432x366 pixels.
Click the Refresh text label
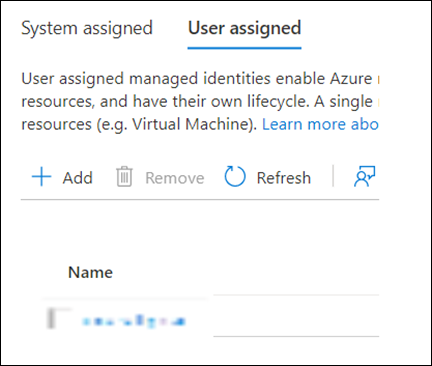tap(284, 178)
